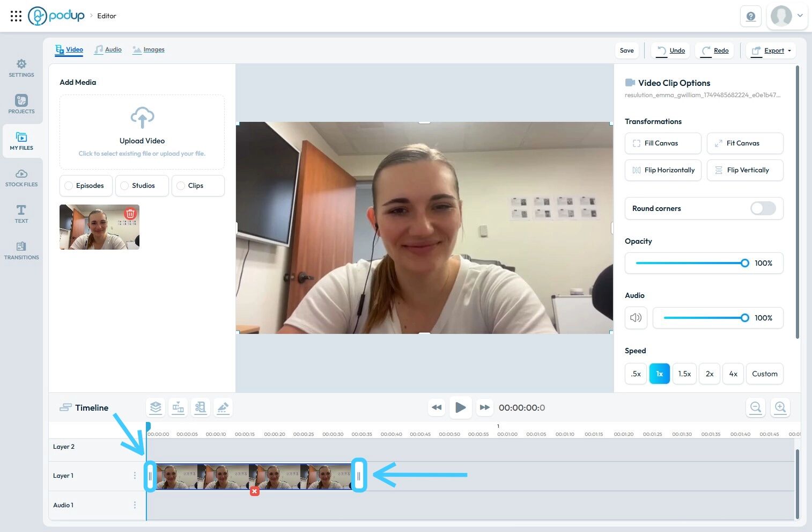The width and height of the screenshot is (812, 532).
Task: Open Projects in the sidebar
Action: click(21, 105)
